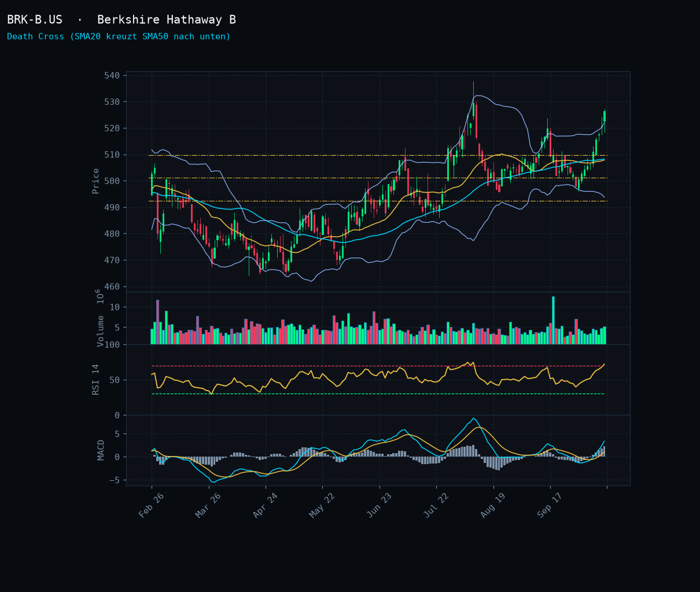
Task: Click the 480 price tick label
Action: 113,234
